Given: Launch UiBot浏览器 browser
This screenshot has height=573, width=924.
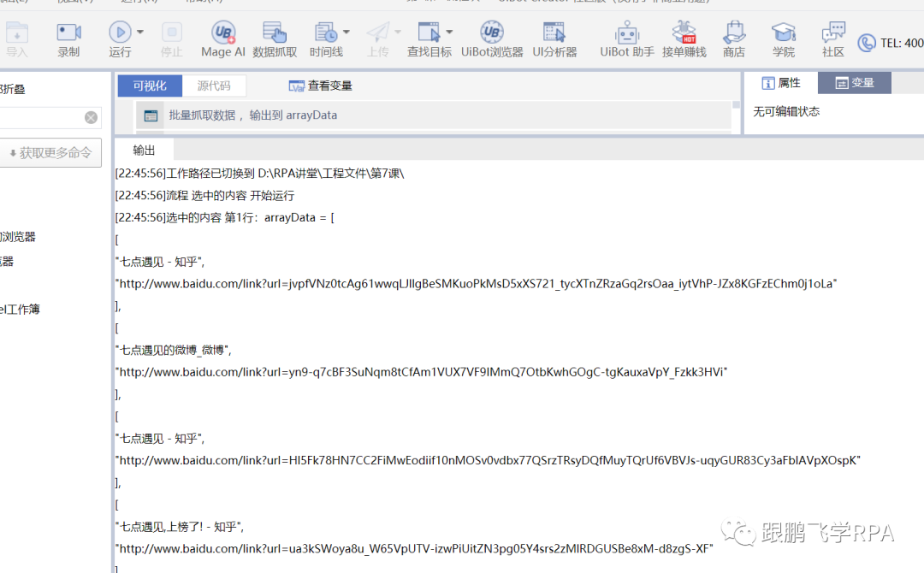Looking at the screenshot, I should 491,38.
